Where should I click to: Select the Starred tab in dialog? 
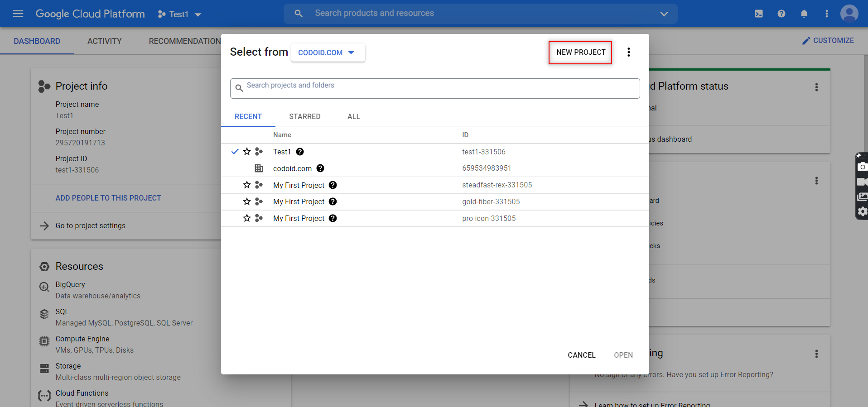[305, 116]
